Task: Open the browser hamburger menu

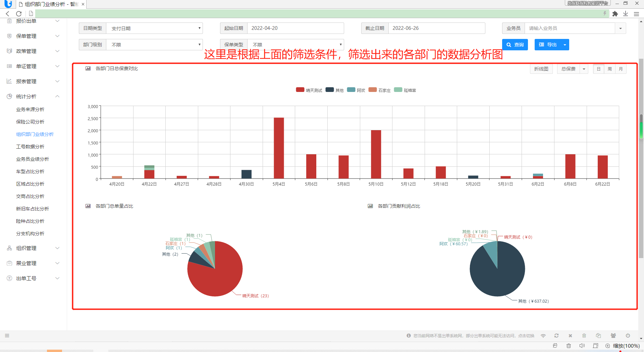Action: 636,14
